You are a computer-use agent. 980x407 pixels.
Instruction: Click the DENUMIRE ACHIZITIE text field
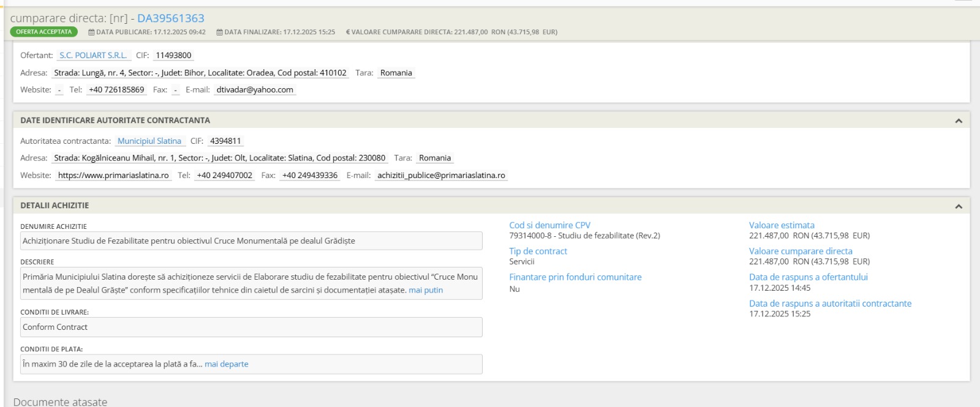251,241
